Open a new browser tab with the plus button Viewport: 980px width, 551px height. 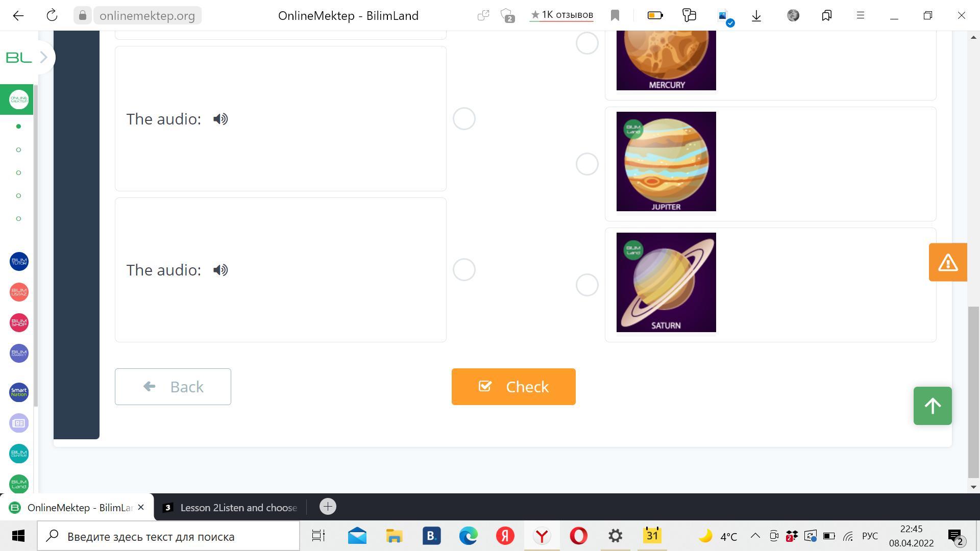pyautogui.click(x=328, y=507)
